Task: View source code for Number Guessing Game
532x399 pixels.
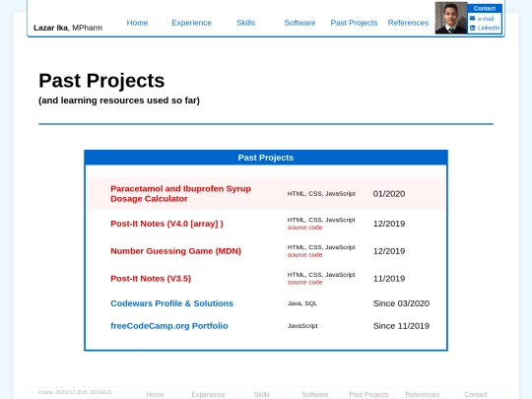Action: tap(304, 255)
